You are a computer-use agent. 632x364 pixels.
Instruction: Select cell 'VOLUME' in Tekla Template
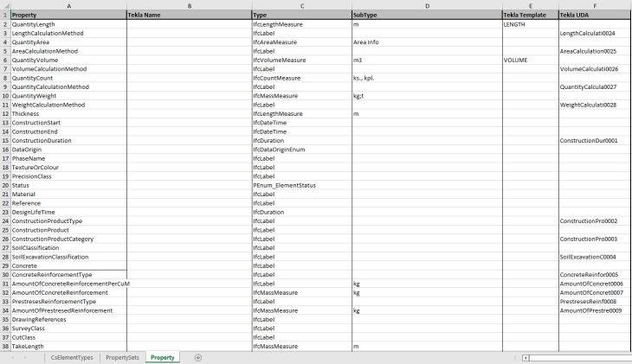(531, 60)
